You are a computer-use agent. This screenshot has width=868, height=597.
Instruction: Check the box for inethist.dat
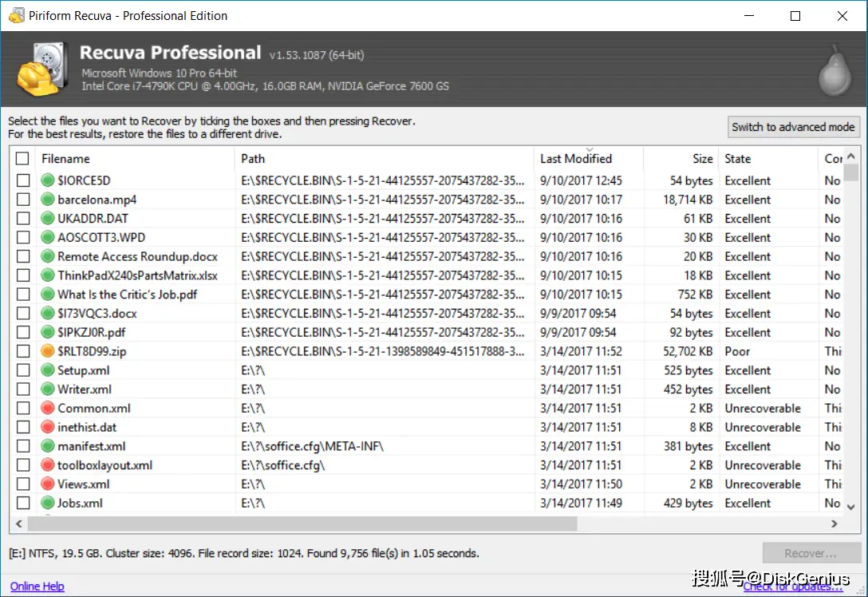(23, 427)
